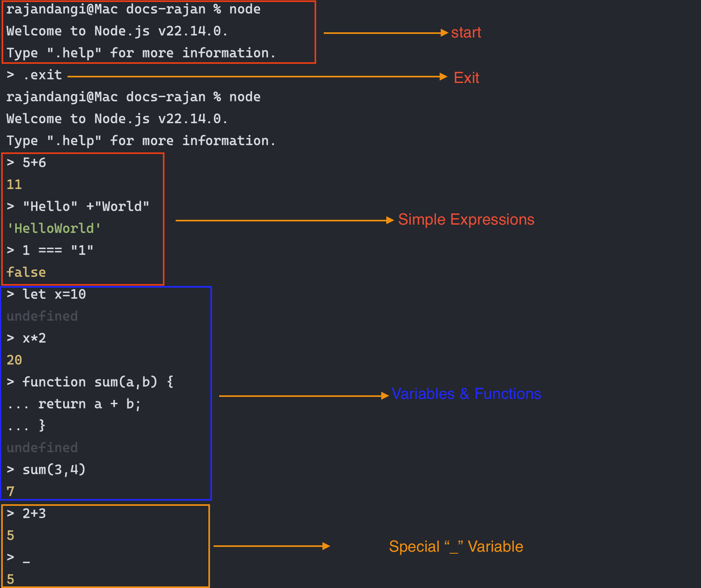Click the '> x*2' line
The height and width of the screenshot is (588, 701).
pyautogui.click(x=26, y=338)
